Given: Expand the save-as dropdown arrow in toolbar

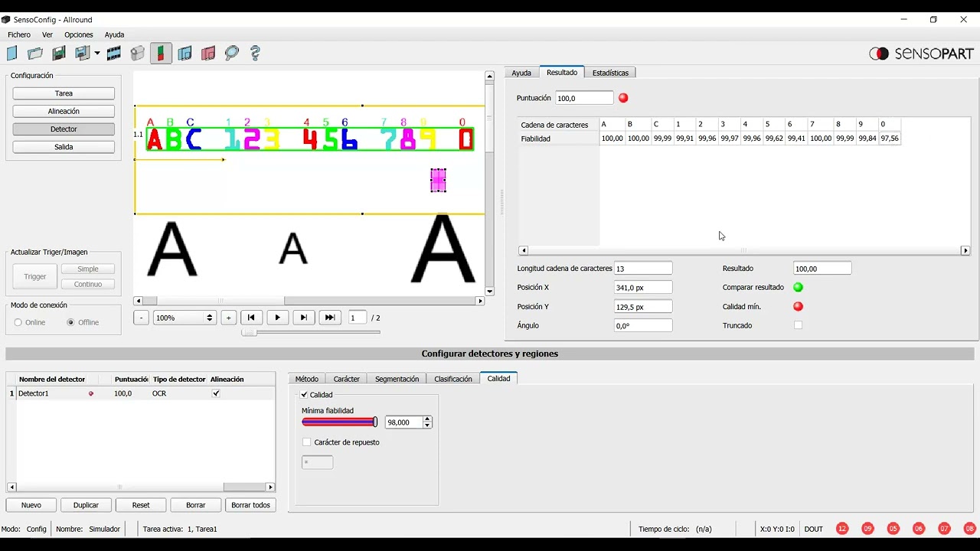Looking at the screenshot, I should click(x=97, y=54).
